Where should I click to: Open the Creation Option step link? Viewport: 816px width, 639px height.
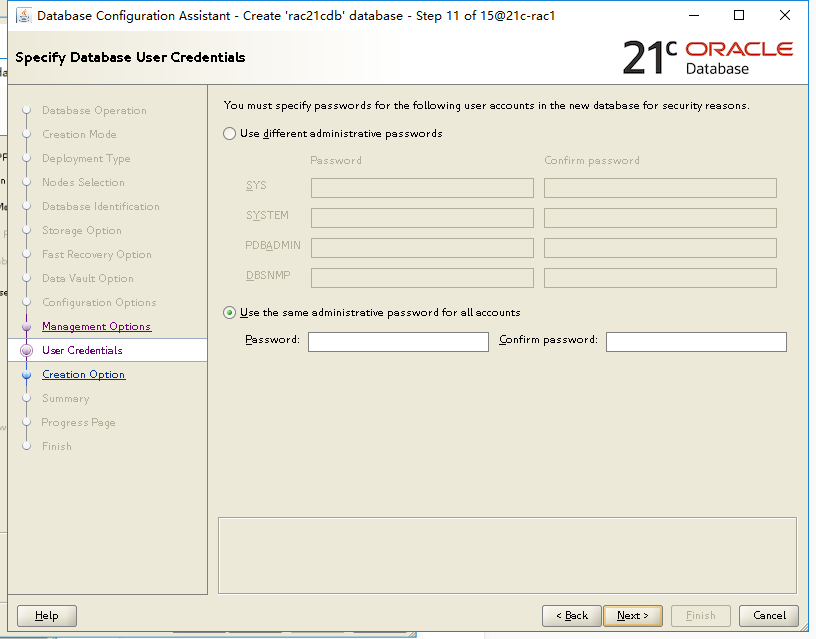pos(83,375)
